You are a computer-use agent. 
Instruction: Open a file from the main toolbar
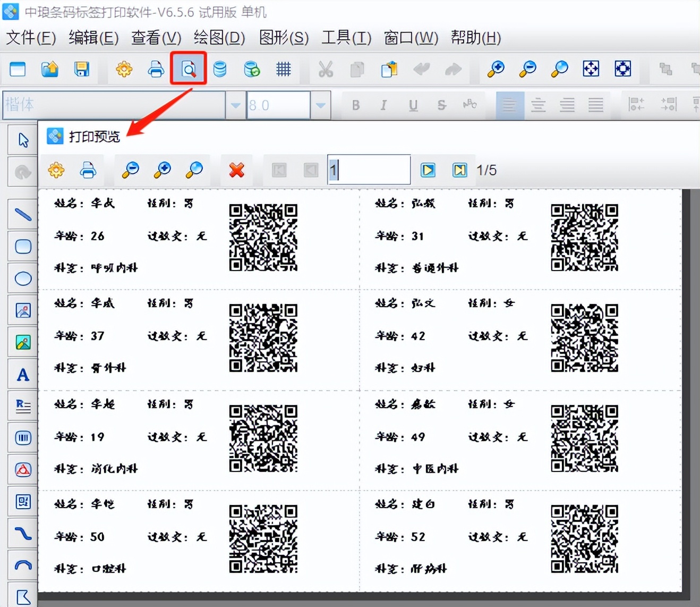click(x=49, y=69)
